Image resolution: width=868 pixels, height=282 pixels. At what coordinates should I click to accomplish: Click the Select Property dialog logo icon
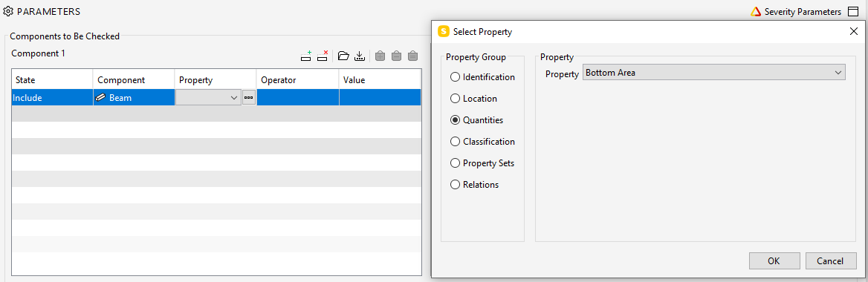[x=444, y=31]
